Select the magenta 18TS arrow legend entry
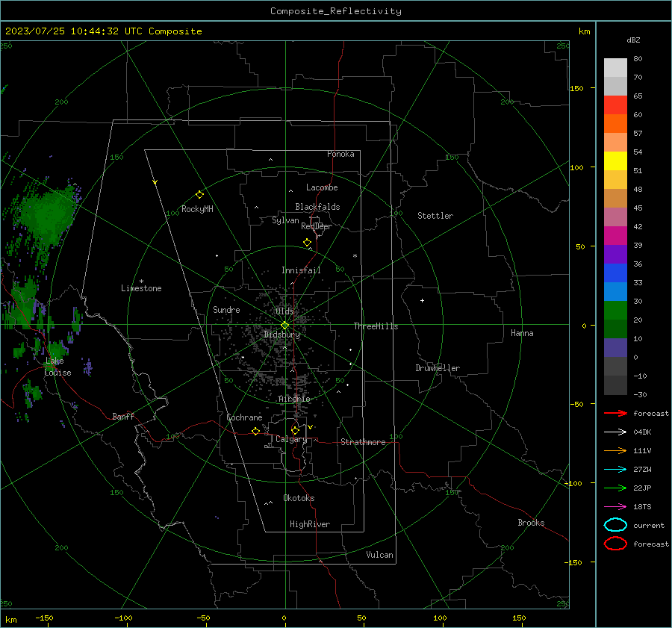 [615, 507]
